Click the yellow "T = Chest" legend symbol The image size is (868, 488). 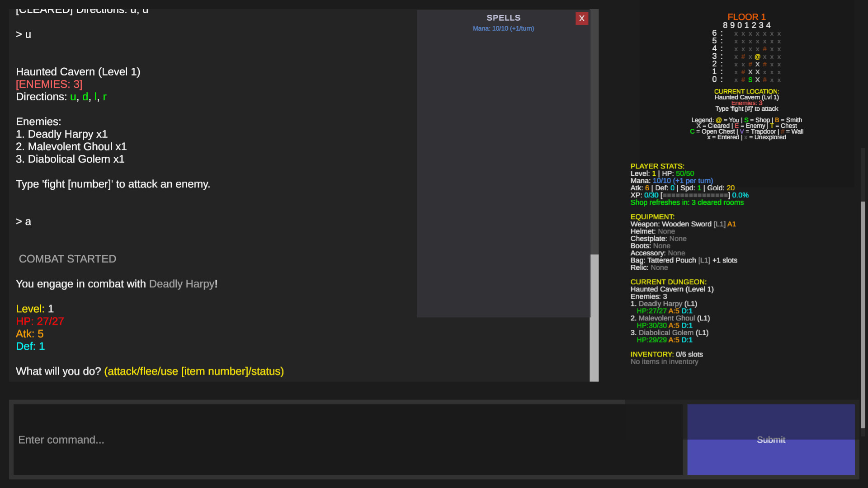(x=772, y=126)
